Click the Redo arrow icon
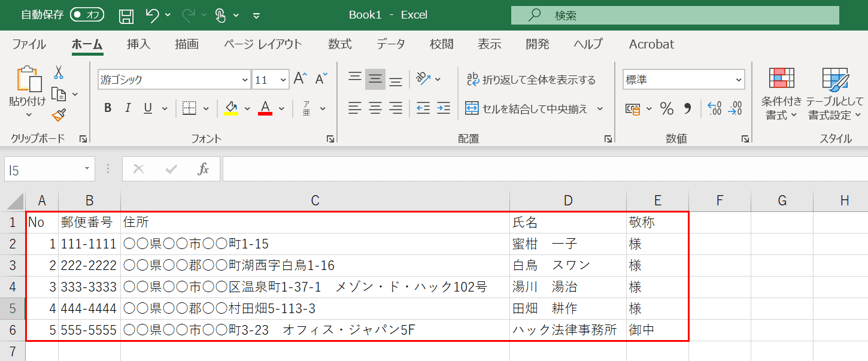868x361 pixels. (x=188, y=15)
